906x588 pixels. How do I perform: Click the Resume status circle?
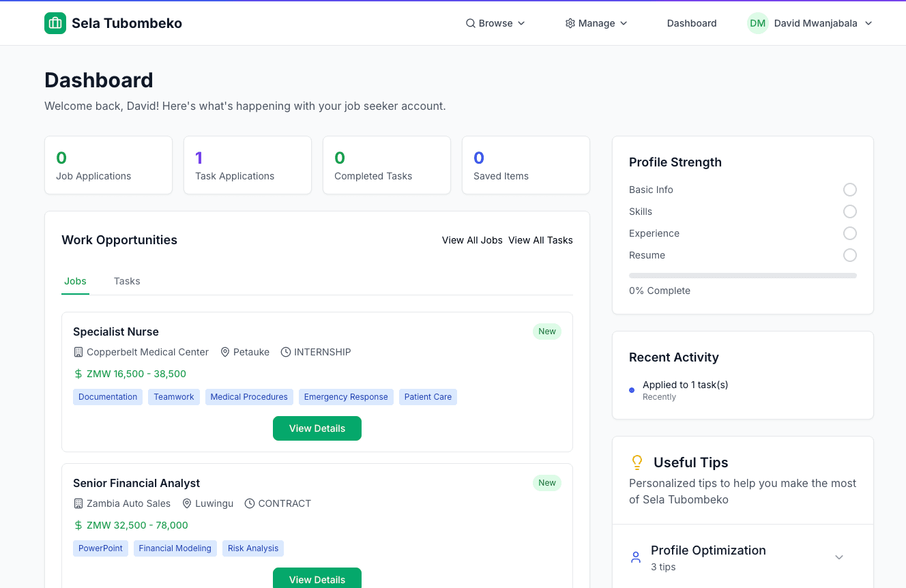[x=849, y=255]
